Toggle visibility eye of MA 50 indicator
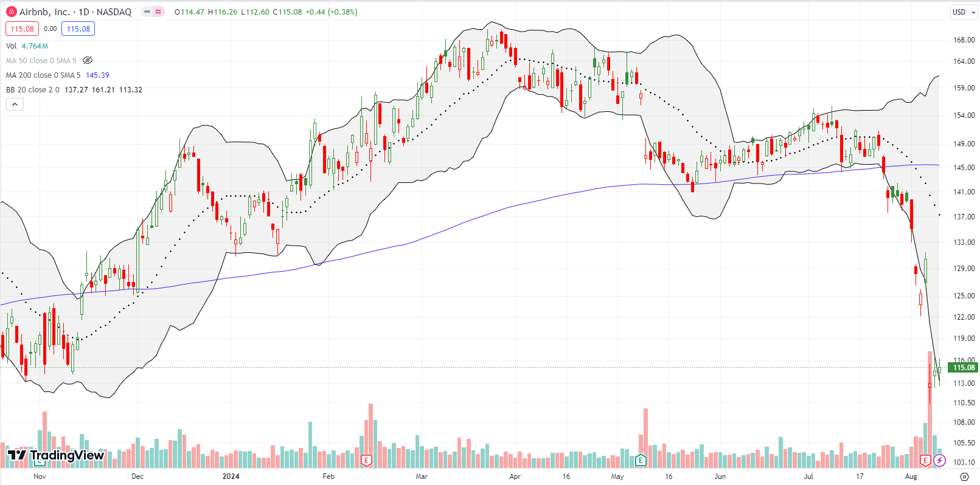The width and height of the screenshot is (980, 485). pyautogui.click(x=88, y=60)
